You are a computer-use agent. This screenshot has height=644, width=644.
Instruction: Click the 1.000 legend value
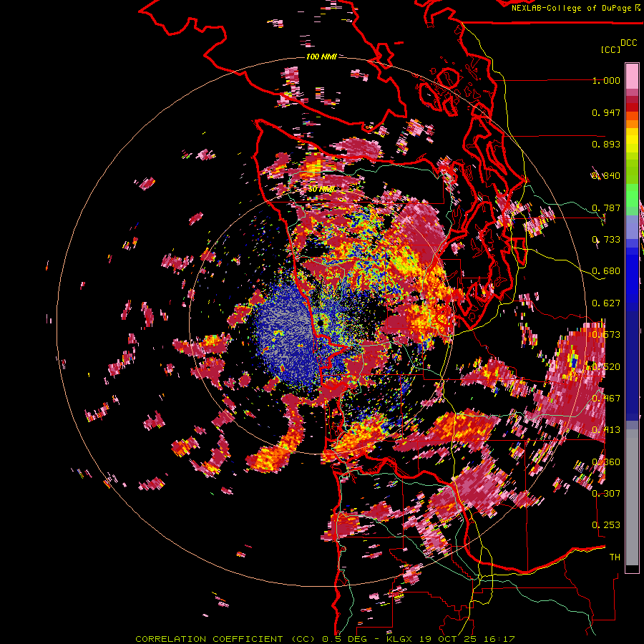606,81
